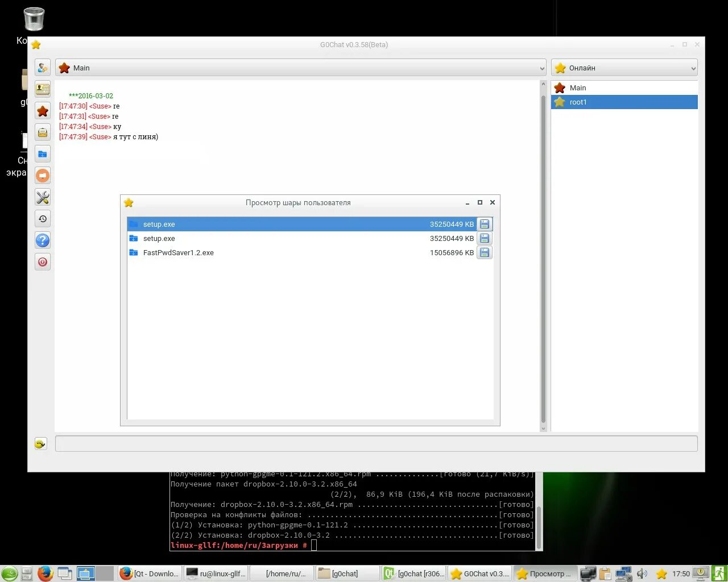Image resolution: width=728 pixels, height=582 pixels.
Task: Click the 15056896 KB size value
Action: pos(452,253)
